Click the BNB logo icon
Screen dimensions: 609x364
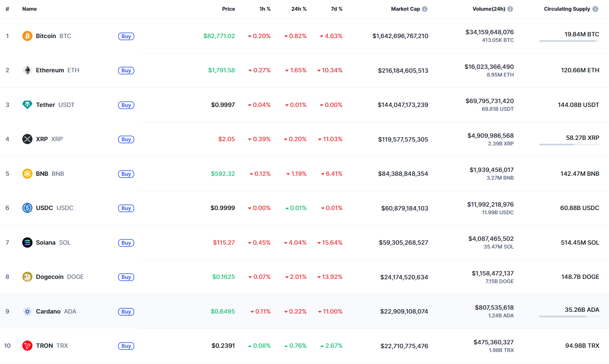tap(27, 174)
